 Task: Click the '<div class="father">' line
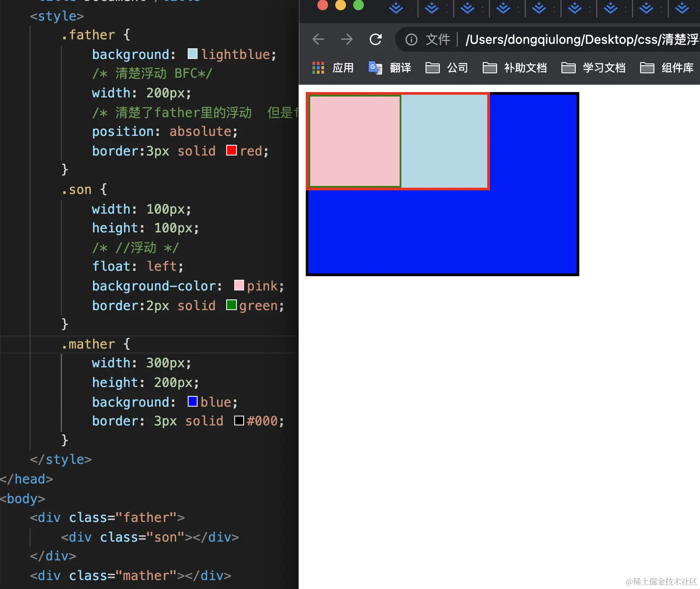[x=107, y=517]
